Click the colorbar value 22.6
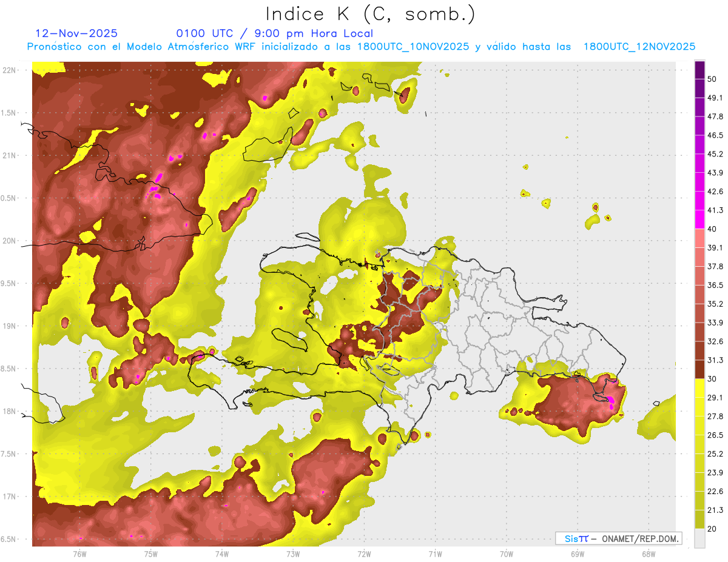728x562 pixels. [x=715, y=491]
